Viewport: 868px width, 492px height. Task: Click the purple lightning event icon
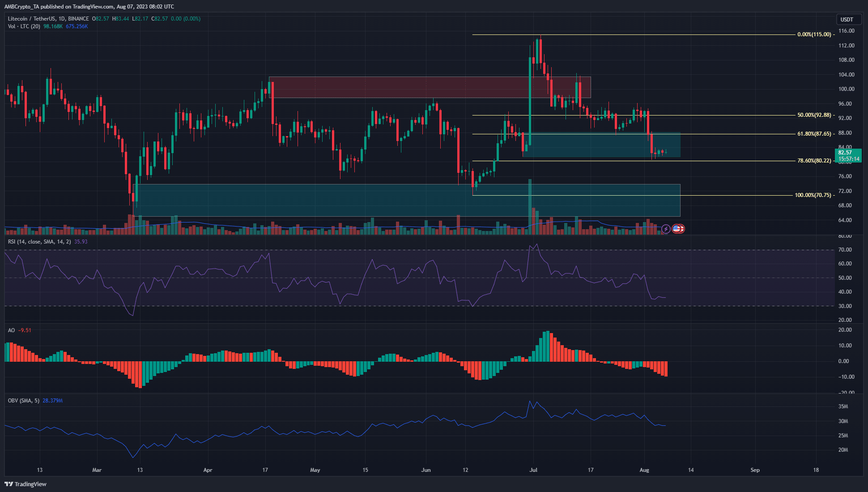666,229
